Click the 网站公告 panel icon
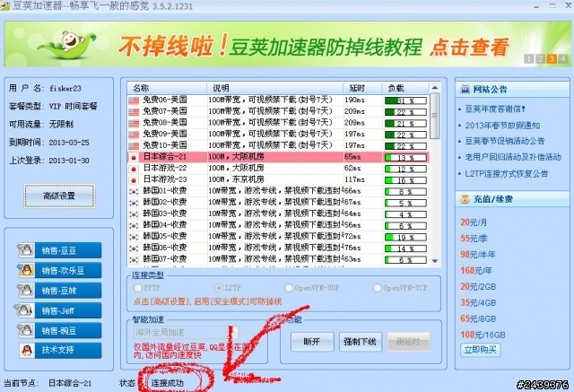Viewport: 574px width, 392px height. click(x=465, y=89)
